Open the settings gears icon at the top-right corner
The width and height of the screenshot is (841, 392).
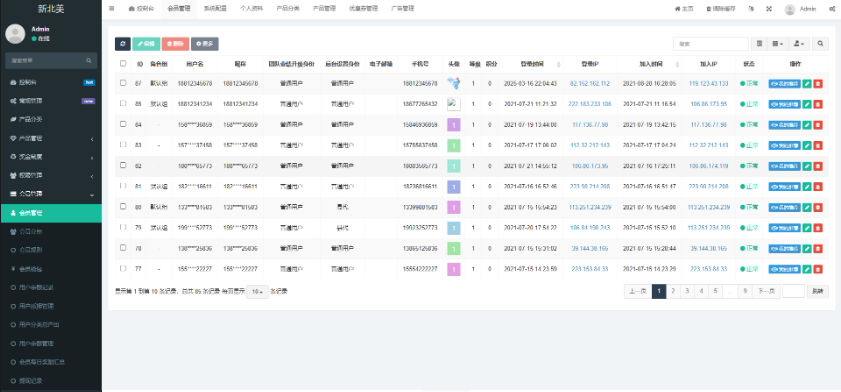click(831, 9)
